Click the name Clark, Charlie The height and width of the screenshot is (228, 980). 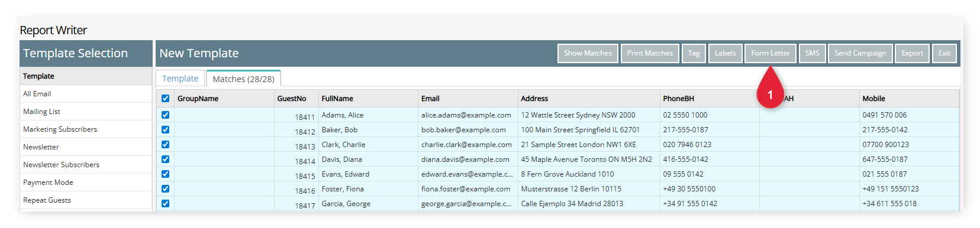click(343, 145)
